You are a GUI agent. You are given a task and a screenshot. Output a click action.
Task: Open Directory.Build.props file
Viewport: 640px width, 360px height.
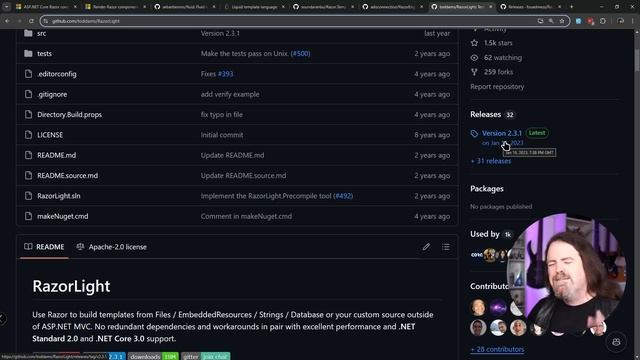click(x=69, y=115)
